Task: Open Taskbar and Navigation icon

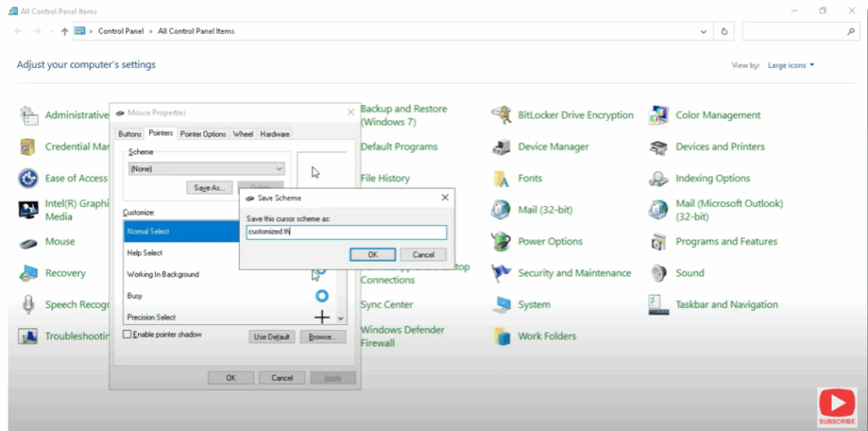Action: pyautogui.click(x=659, y=305)
